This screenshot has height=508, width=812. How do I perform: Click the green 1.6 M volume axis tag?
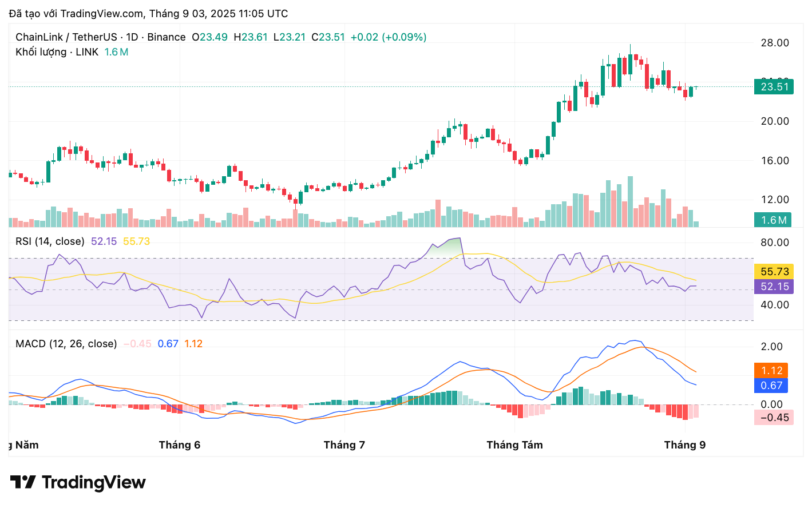tap(774, 220)
